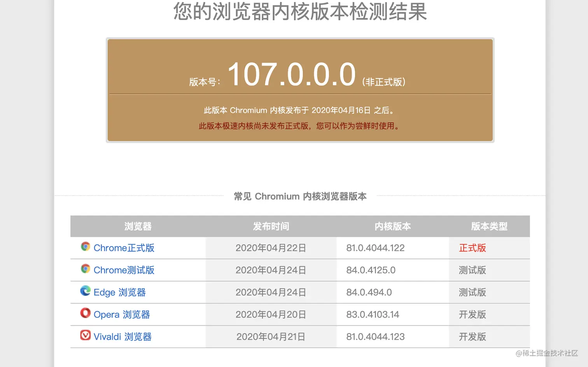Select the 发布时间 column header
Image resolution: width=588 pixels, height=367 pixels.
271,226
